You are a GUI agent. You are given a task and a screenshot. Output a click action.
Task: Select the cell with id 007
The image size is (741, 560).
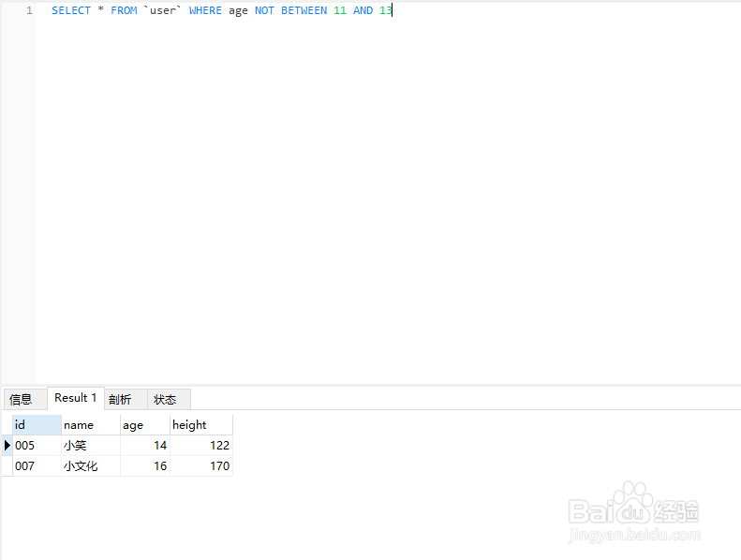pyautogui.click(x=37, y=466)
